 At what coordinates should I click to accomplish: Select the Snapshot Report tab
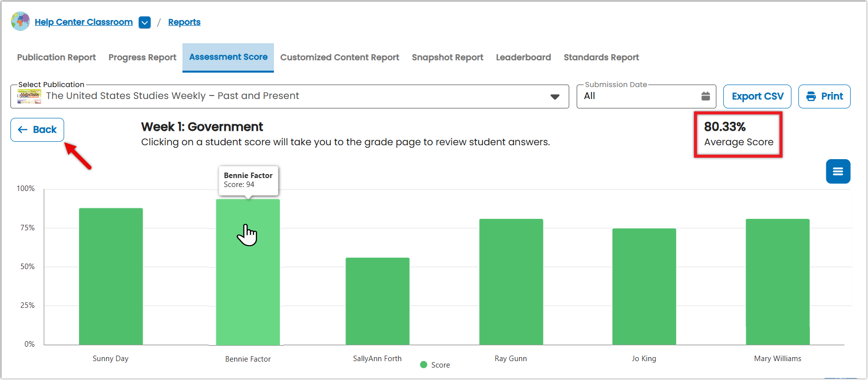coord(447,58)
